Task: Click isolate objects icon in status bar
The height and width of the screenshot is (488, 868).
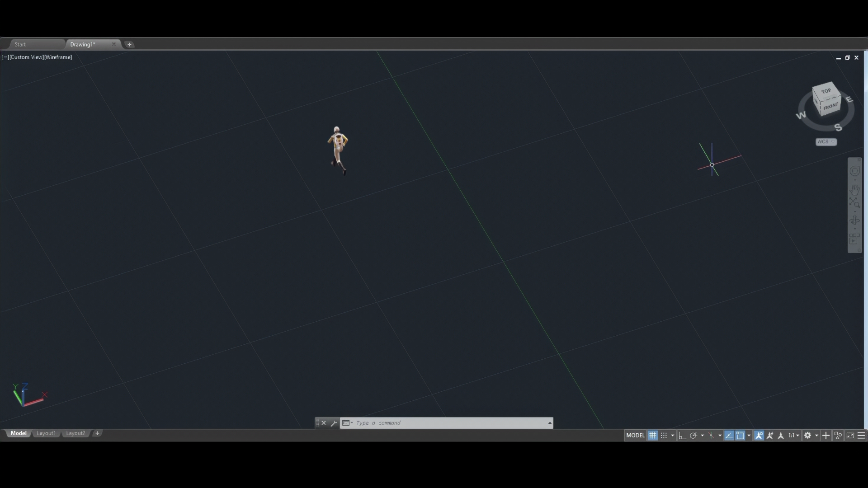Action: point(838,436)
